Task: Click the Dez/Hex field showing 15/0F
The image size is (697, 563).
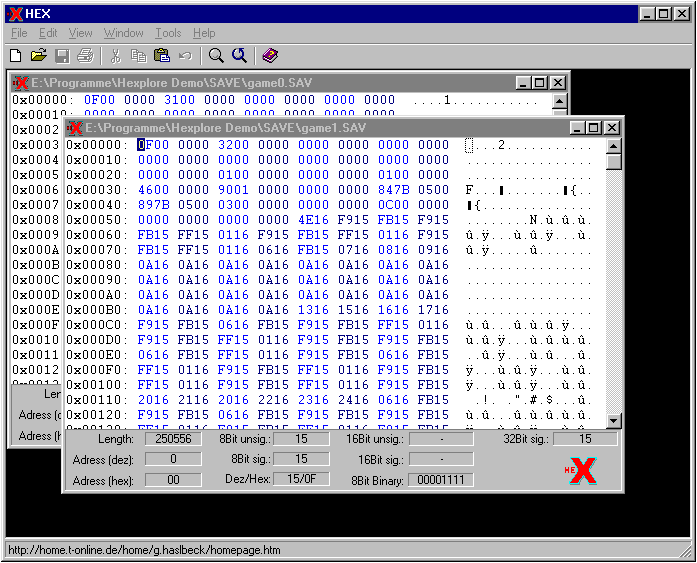Action: click(301, 479)
